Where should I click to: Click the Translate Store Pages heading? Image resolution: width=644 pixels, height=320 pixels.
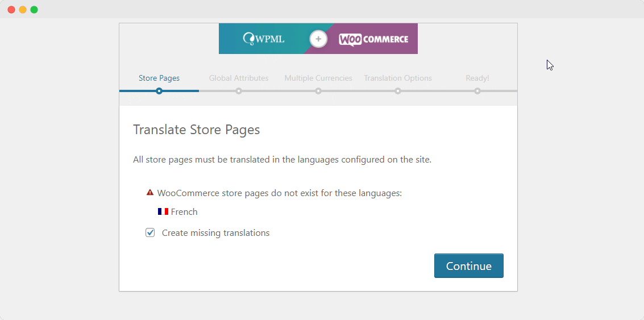(x=196, y=130)
